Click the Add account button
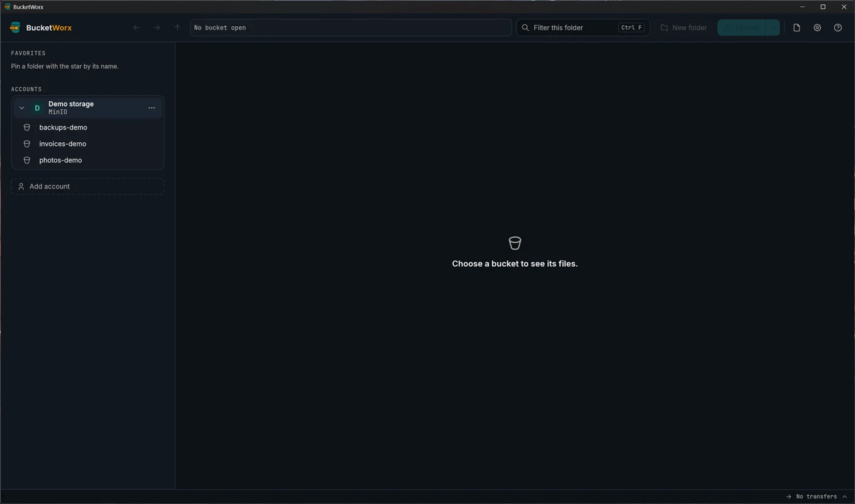This screenshot has width=855, height=504. (88, 186)
